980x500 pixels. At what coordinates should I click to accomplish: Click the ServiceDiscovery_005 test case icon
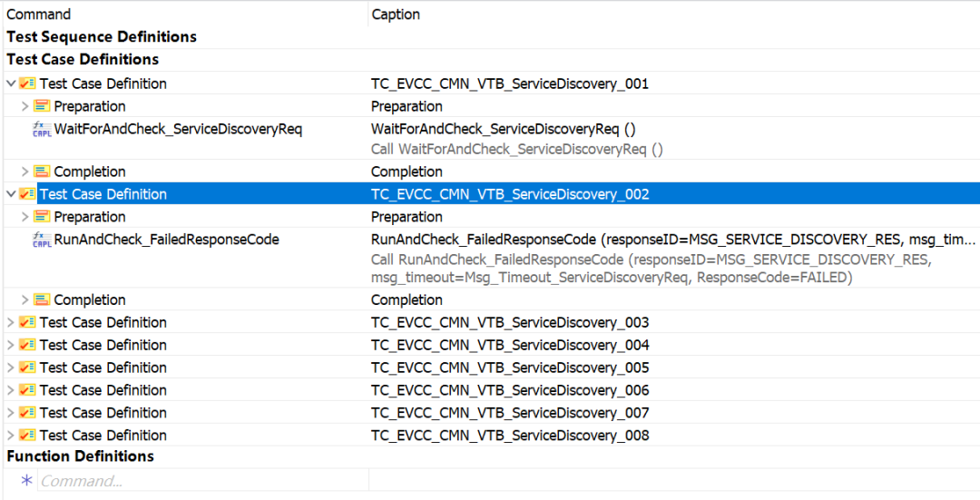[27, 368]
